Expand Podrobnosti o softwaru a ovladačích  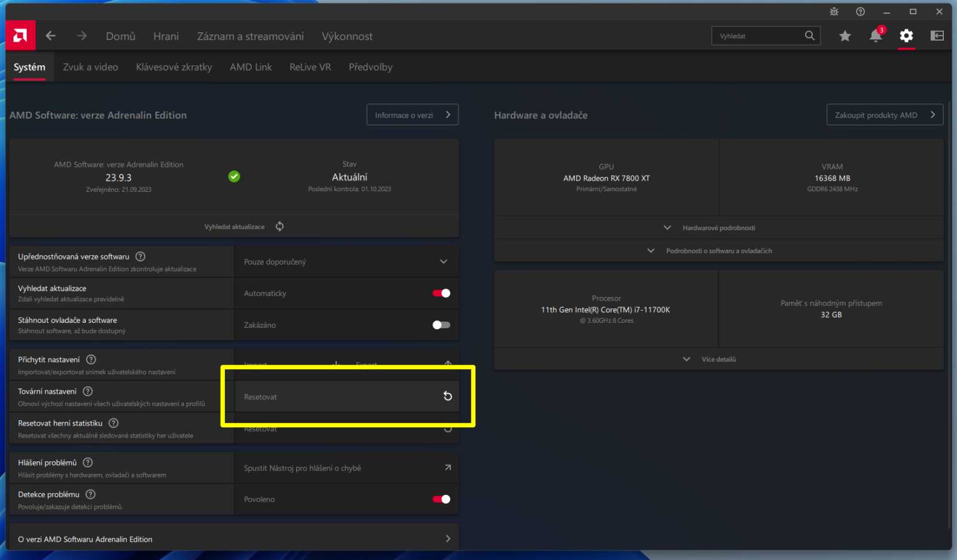click(x=718, y=251)
